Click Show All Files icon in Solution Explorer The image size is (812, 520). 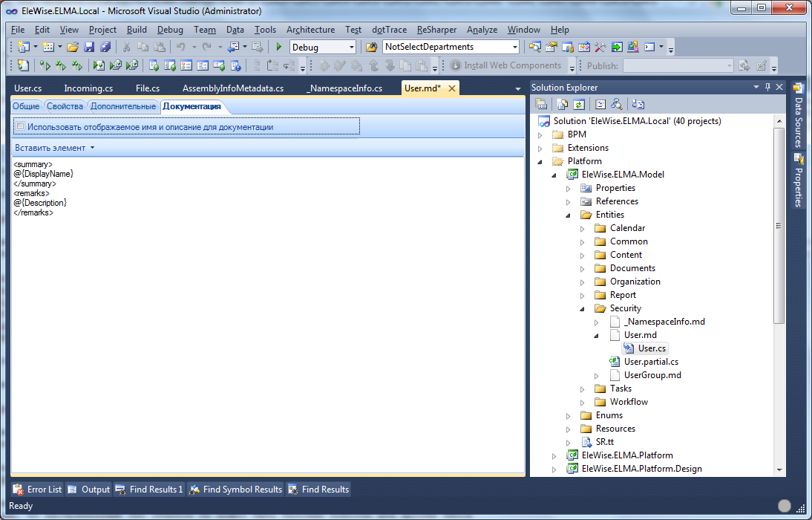pyautogui.click(x=563, y=105)
